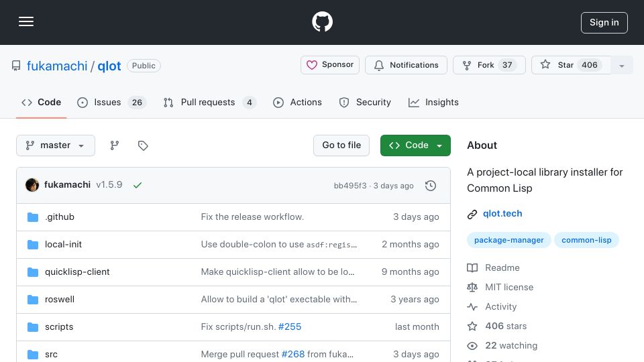Click the scales icon beside MIT license
This screenshot has width=644, height=362.
click(472, 288)
